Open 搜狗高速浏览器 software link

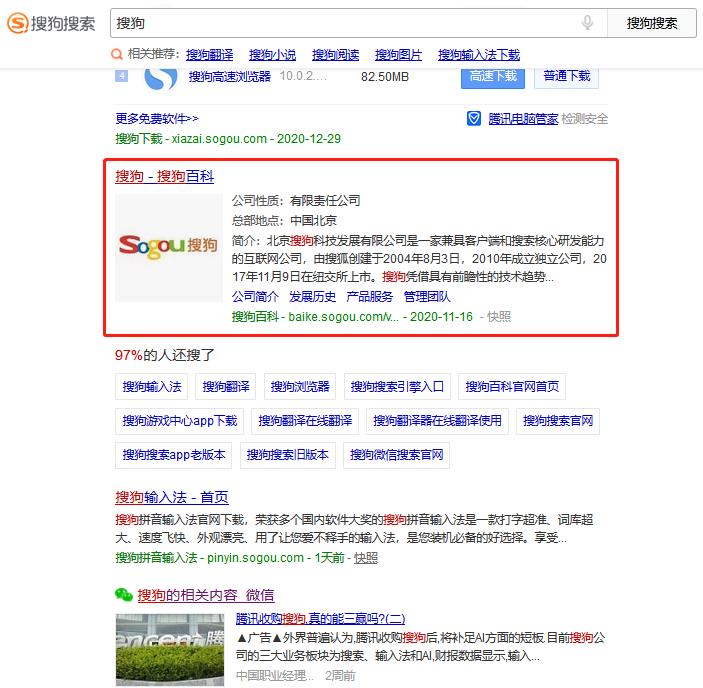(230, 77)
